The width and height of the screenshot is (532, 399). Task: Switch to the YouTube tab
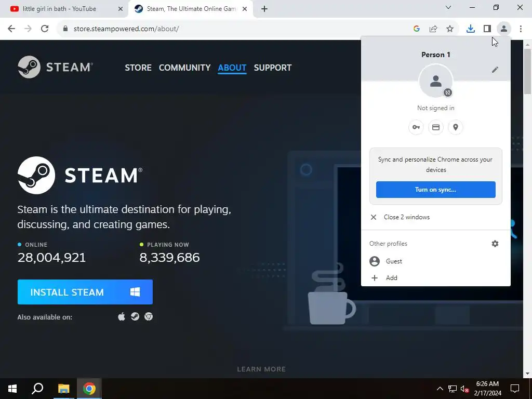64,9
